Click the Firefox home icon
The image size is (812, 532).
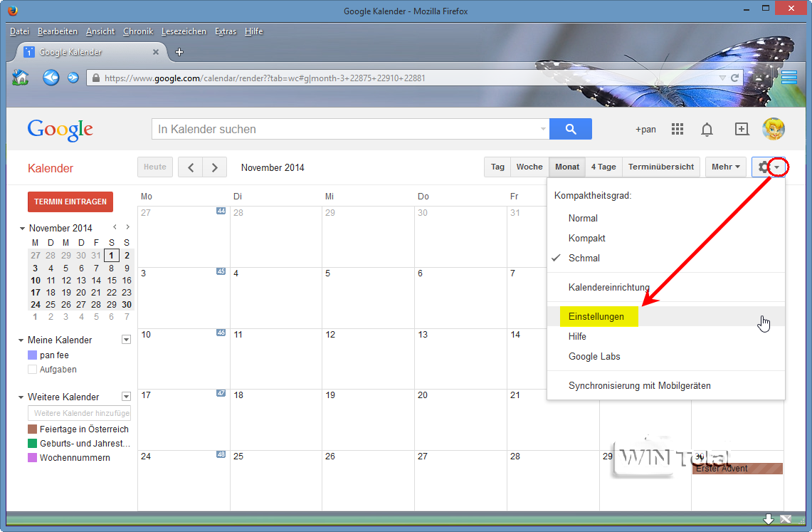click(x=20, y=78)
